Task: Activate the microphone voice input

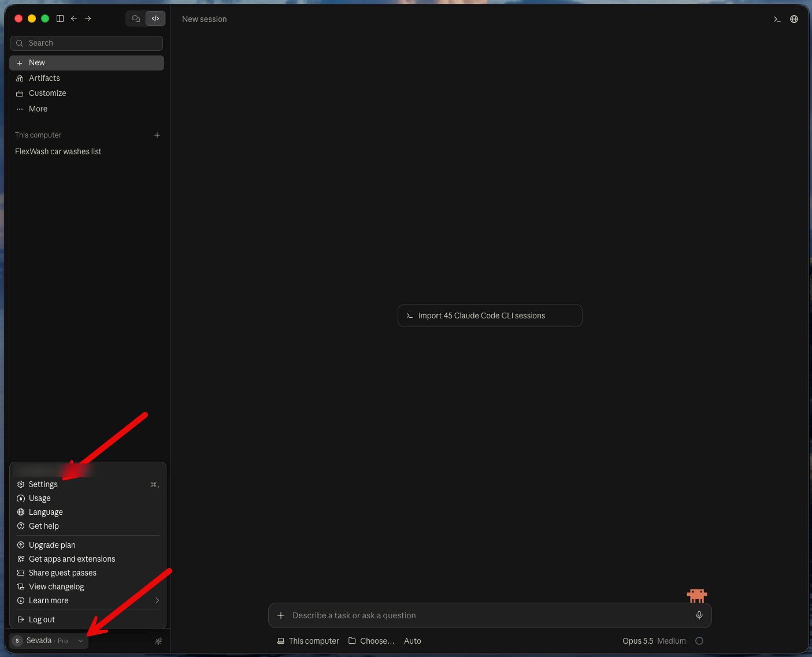Action: click(x=699, y=615)
